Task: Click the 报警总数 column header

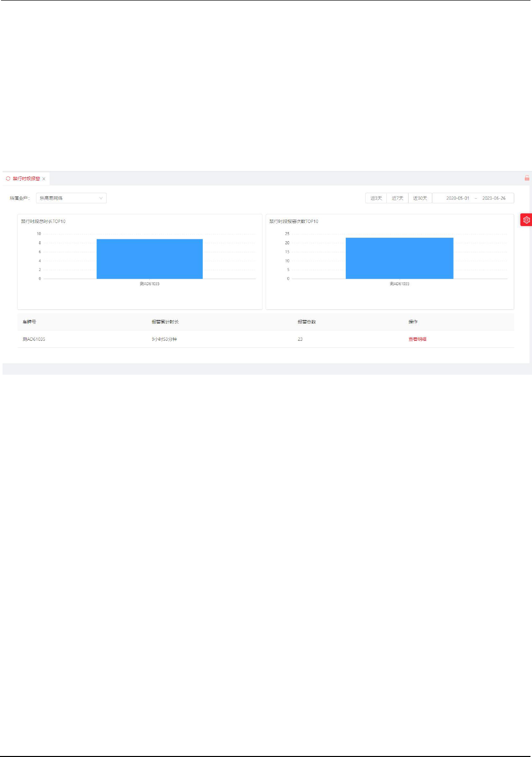Action: 306,322
